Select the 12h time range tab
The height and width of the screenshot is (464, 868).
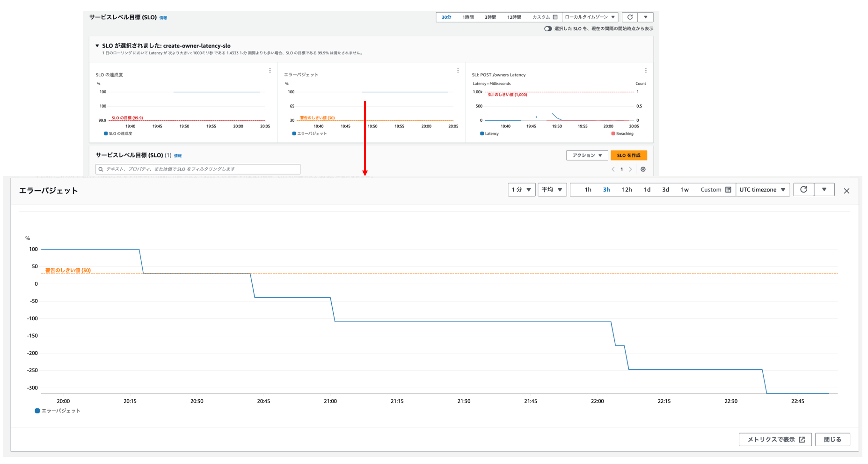pos(627,190)
